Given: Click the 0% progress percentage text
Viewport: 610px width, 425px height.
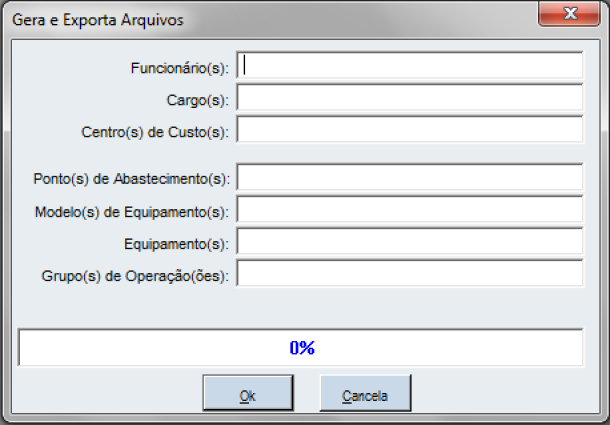Looking at the screenshot, I should [302, 348].
